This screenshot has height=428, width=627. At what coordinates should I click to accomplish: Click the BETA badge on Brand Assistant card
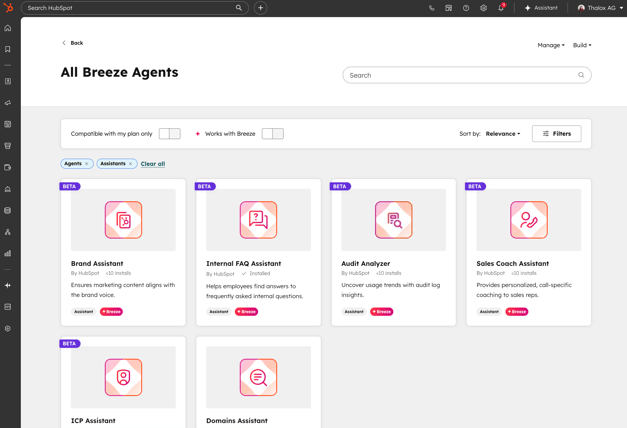click(70, 186)
